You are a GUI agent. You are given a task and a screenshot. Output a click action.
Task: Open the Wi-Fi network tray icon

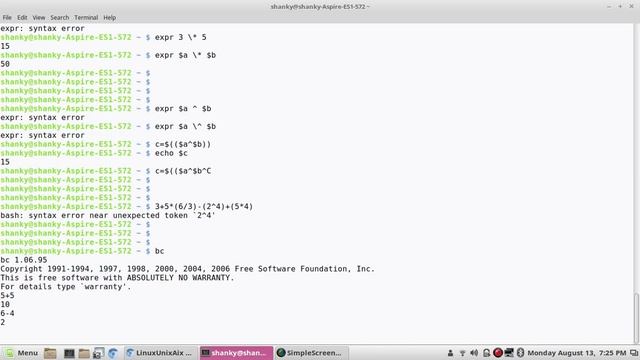462,353
